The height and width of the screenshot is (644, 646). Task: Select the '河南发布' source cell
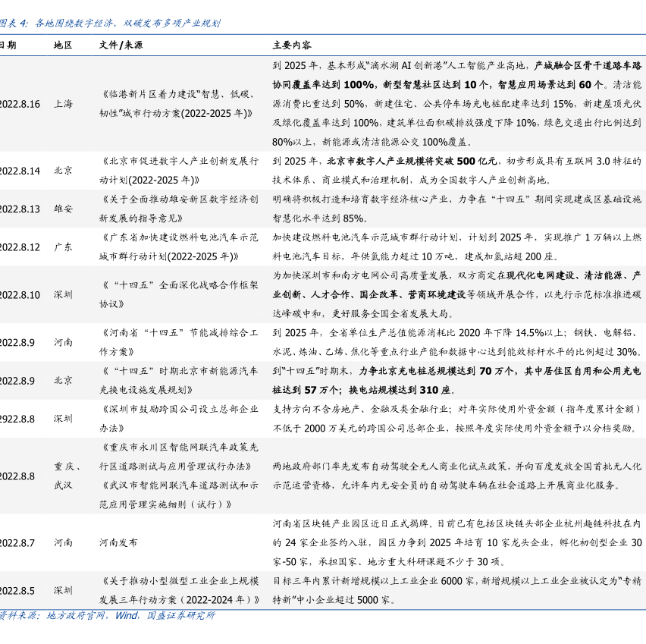tap(118, 542)
